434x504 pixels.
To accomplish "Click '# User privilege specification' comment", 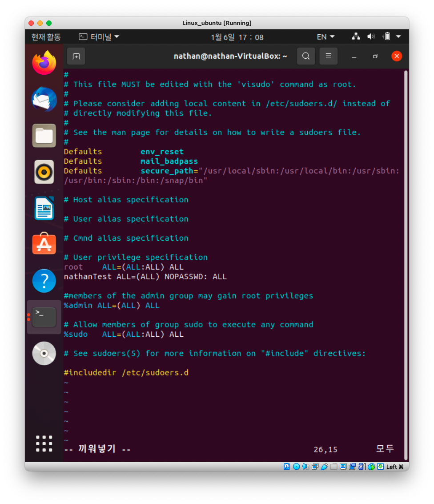I will point(136,258).
